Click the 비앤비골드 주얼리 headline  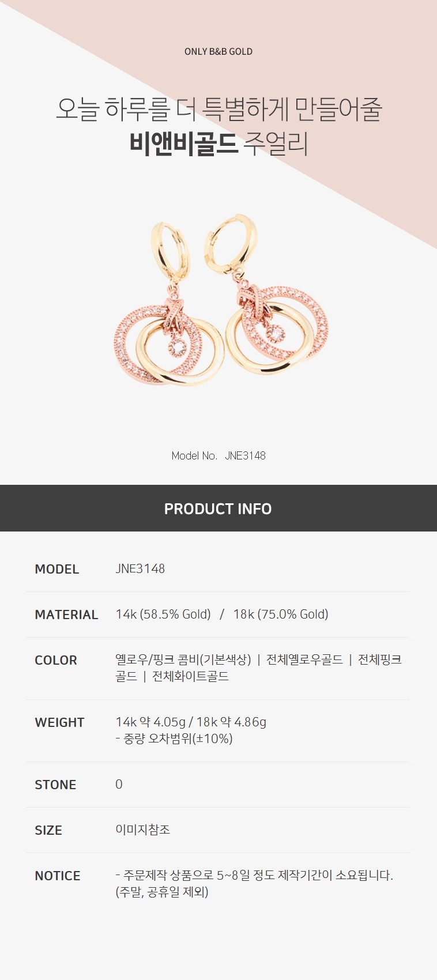click(218, 144)
